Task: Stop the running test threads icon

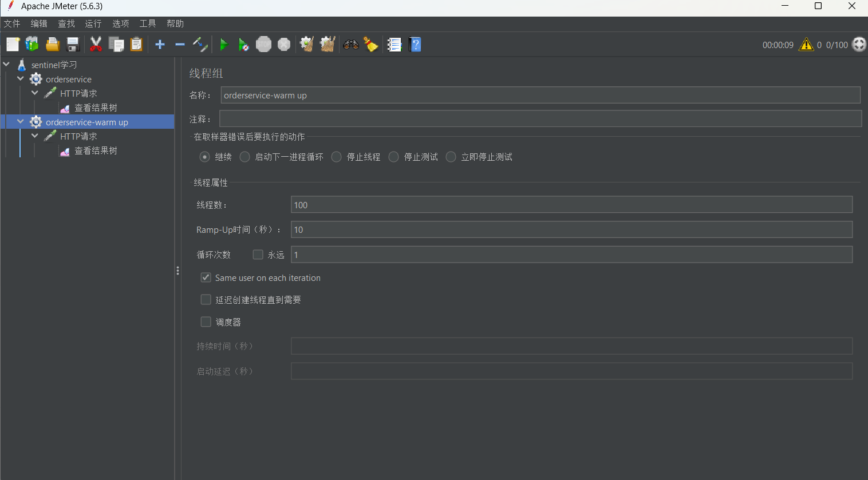Action: point(264,44)
